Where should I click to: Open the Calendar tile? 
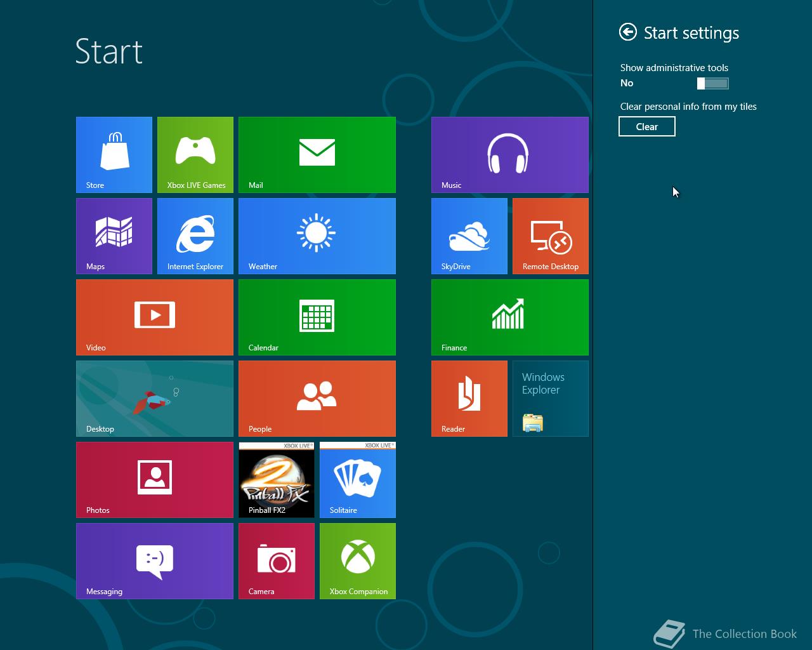click(x=317, y=317)
